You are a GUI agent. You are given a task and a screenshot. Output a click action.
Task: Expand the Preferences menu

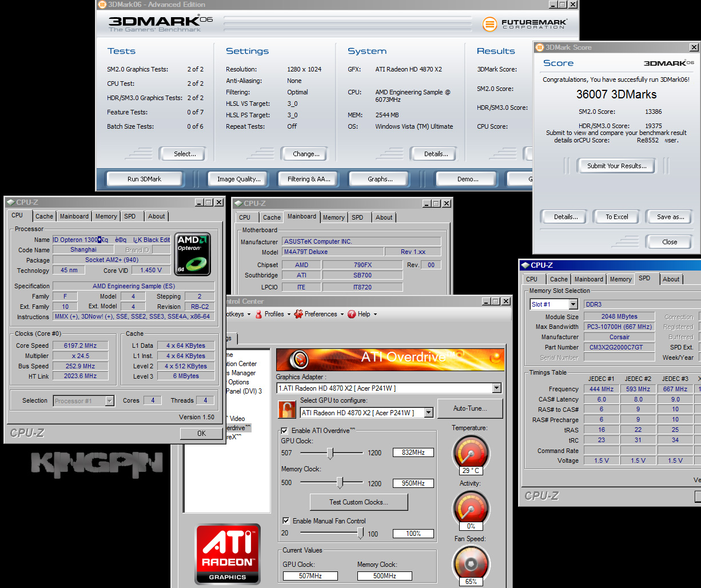[320, 314]
